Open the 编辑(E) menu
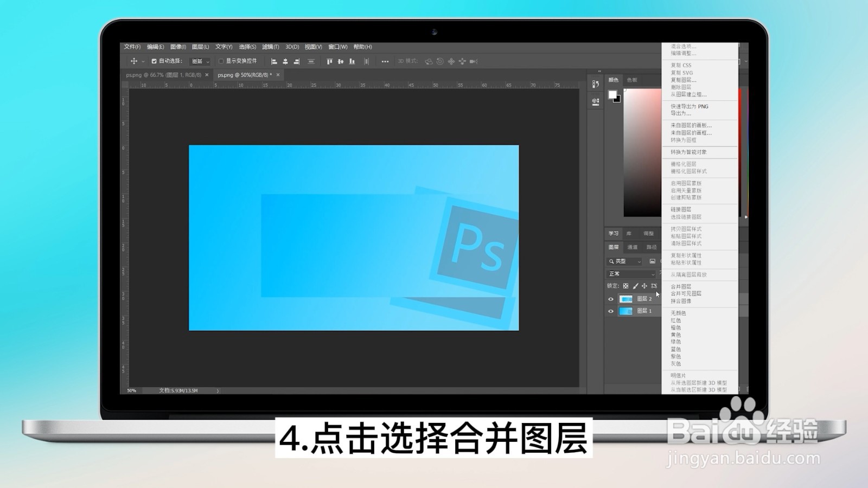 (155, 47)
